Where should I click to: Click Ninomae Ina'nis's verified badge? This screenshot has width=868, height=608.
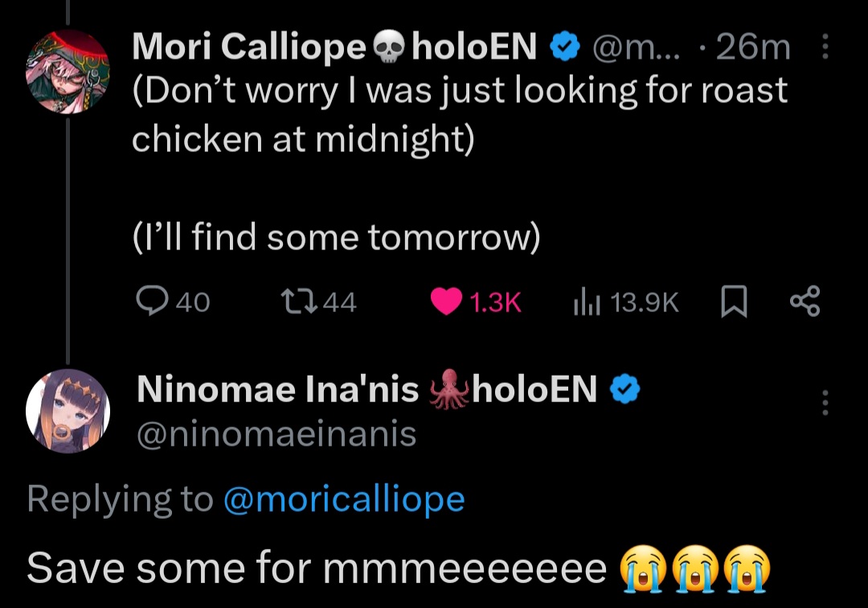(x=625, y=390)
